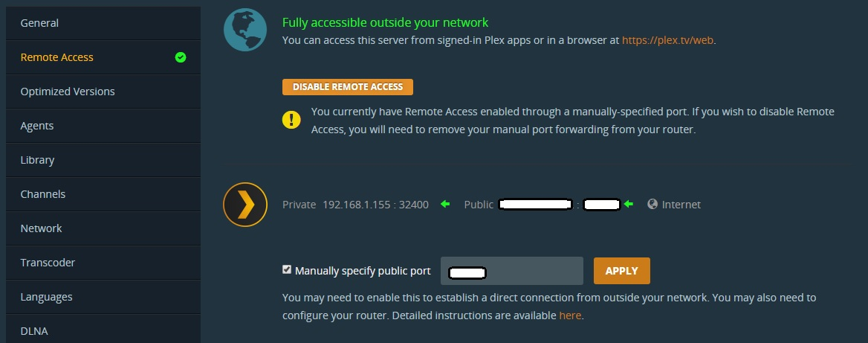Click Disable Remote Access button
The height and width of the screenshot is (343, 868).
(348, 87)
